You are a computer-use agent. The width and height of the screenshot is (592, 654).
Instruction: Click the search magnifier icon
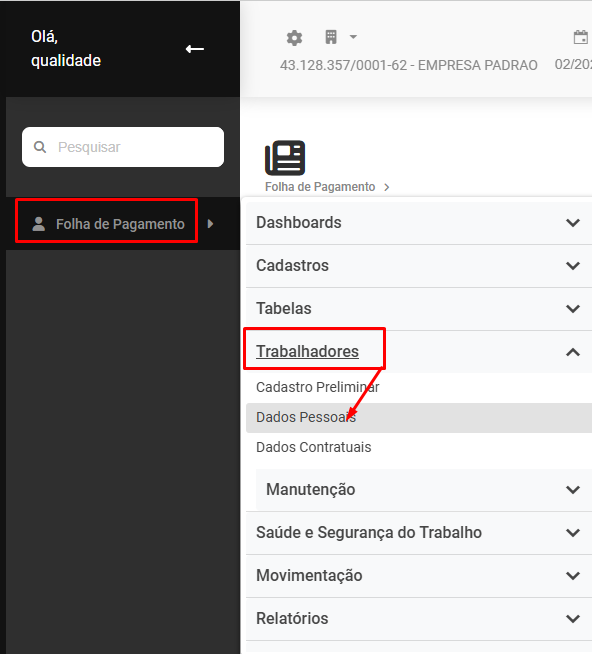[40, 147]
